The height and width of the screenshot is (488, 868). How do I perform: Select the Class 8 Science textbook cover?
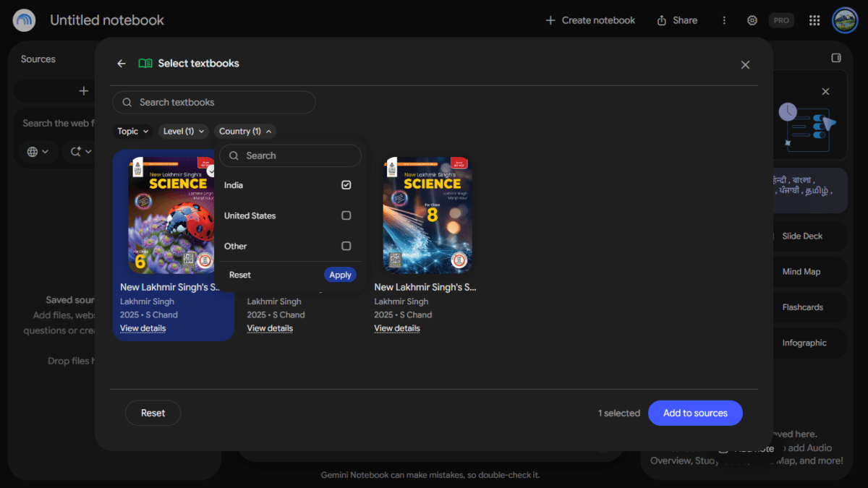click(428, 215)
